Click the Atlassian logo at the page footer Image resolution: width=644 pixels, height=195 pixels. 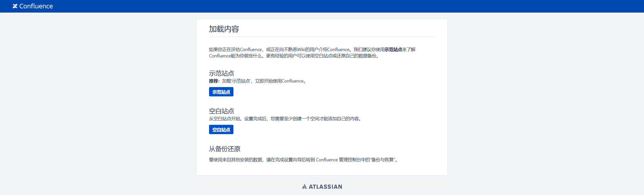click(x=322, y=186)
